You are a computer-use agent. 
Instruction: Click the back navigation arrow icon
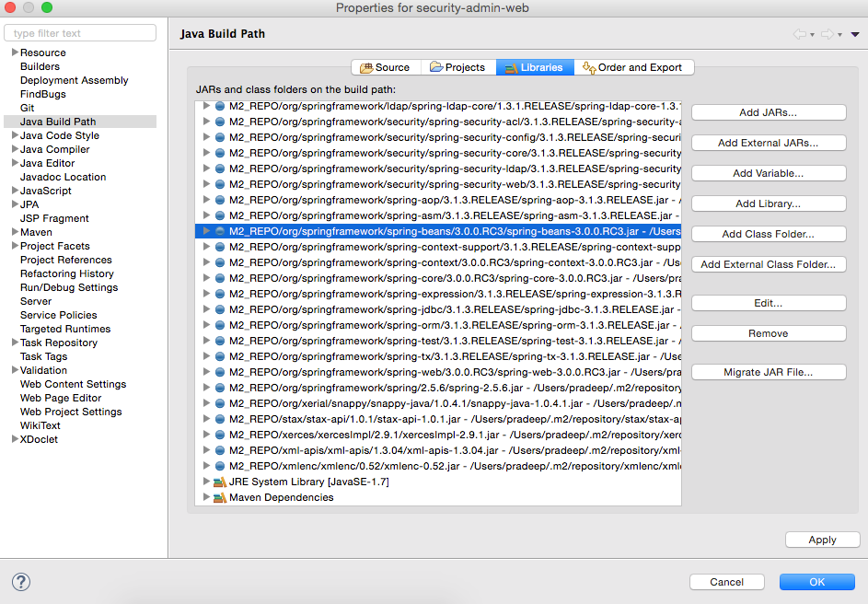799,34
